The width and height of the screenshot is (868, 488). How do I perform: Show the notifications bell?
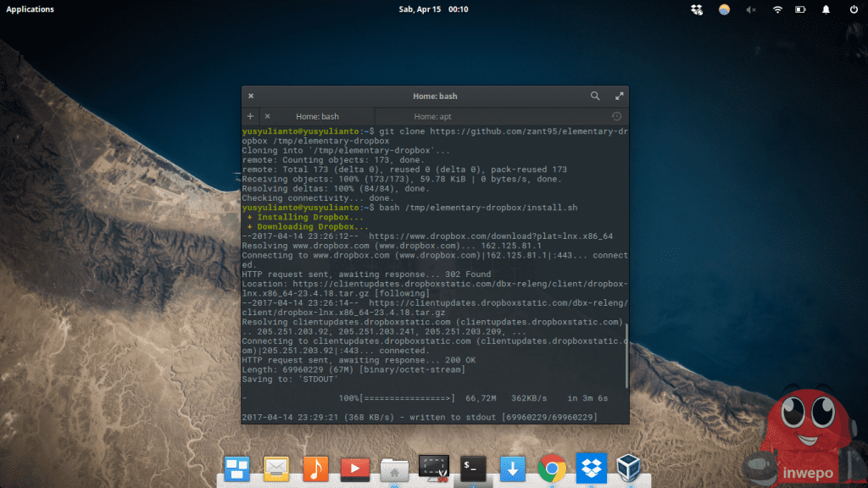[x=826, y=9]
